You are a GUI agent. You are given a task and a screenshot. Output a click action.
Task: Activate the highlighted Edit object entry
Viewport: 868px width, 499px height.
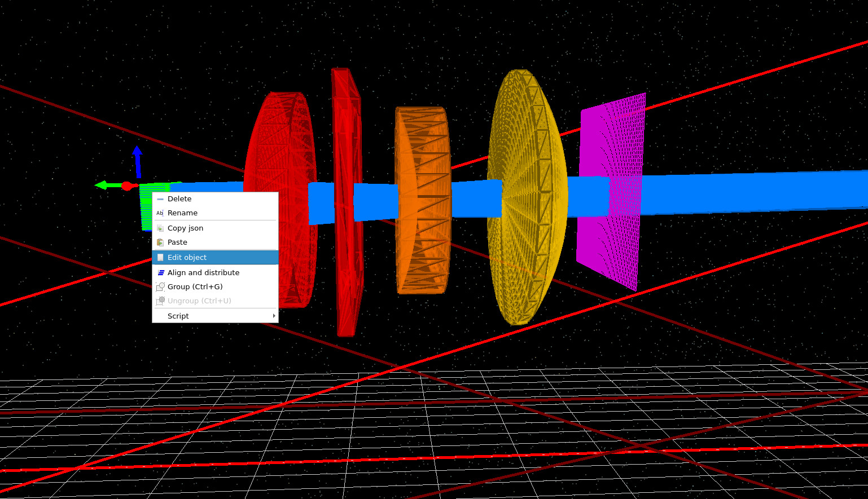pyautogui.click(x=186, y=257)
